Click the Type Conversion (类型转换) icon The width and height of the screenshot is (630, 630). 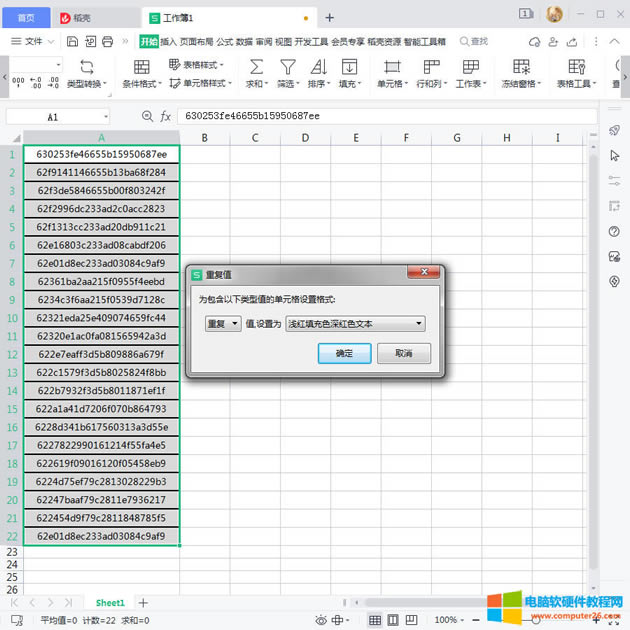click(86, 67)
